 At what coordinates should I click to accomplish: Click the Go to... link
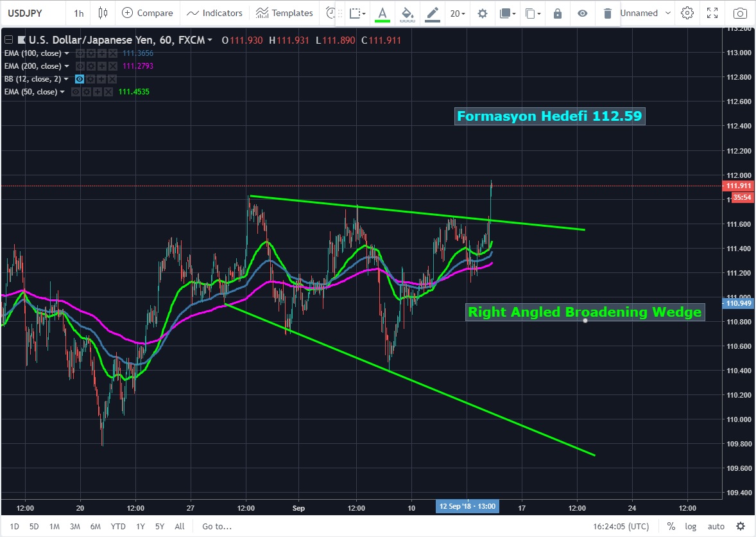tap(216, 526)
